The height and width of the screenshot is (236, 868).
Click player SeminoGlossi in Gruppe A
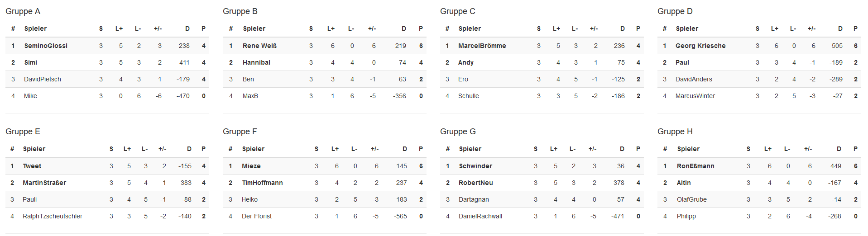point(46,46)
